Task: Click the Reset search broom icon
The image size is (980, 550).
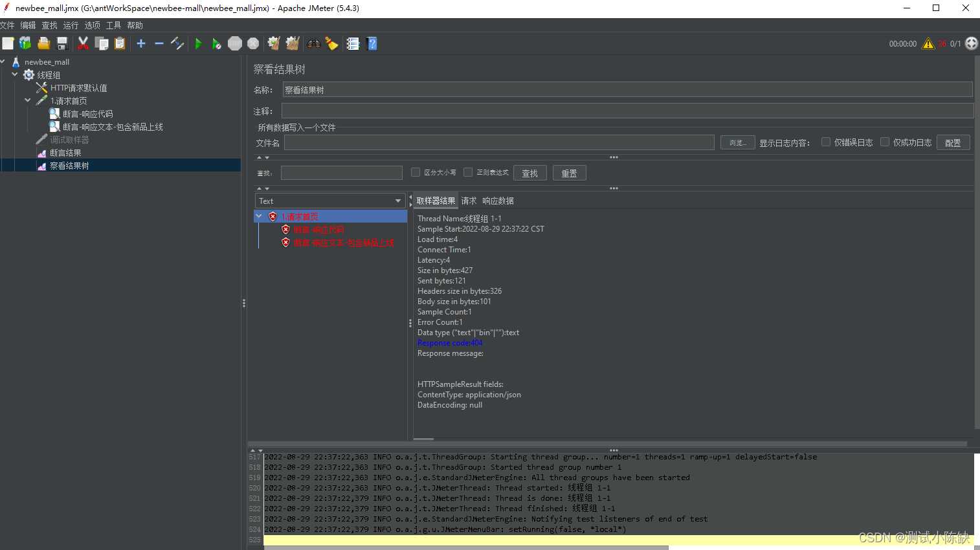Action: click(332, 43)
